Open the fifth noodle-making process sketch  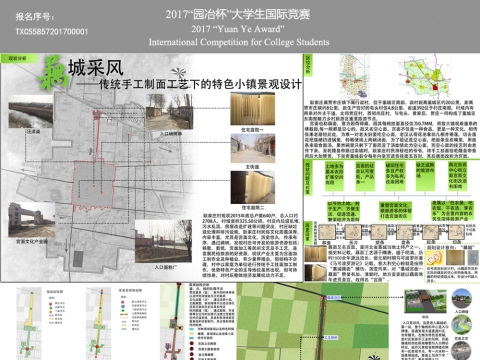[430, 232]
